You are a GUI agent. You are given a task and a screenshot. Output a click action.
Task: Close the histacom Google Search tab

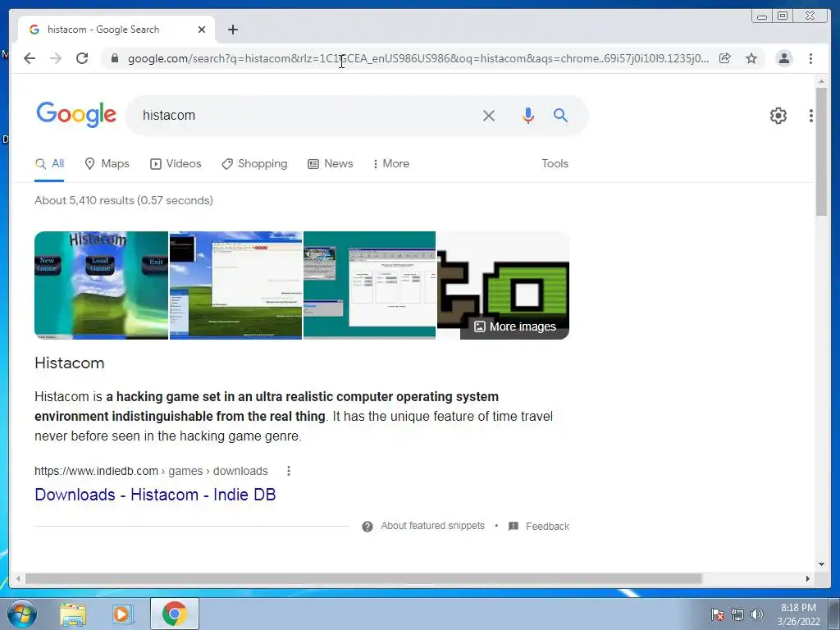(x=202, y=30)
